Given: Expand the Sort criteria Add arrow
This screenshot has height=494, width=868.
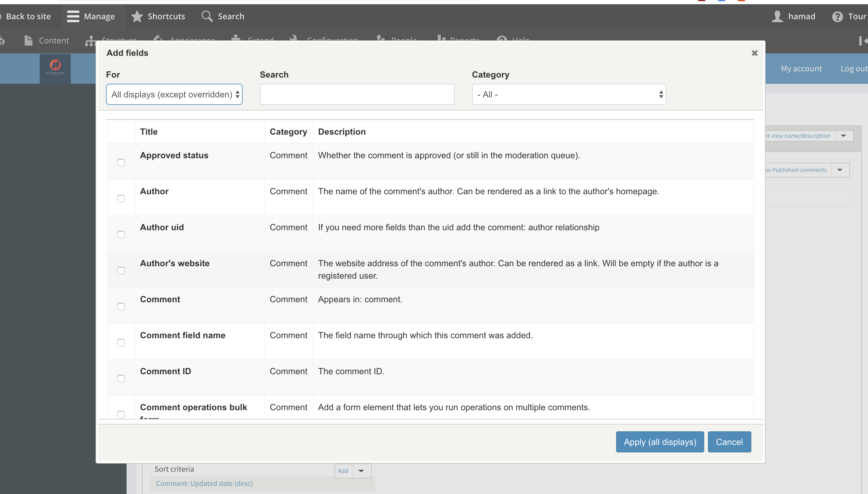Looking at the screenshot, I should [361, 471].
